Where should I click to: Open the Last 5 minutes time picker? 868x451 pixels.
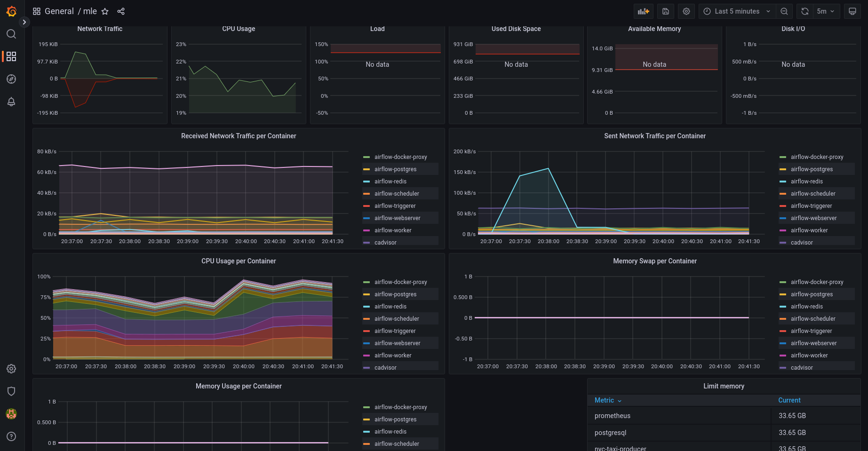(x=737, y=11)
